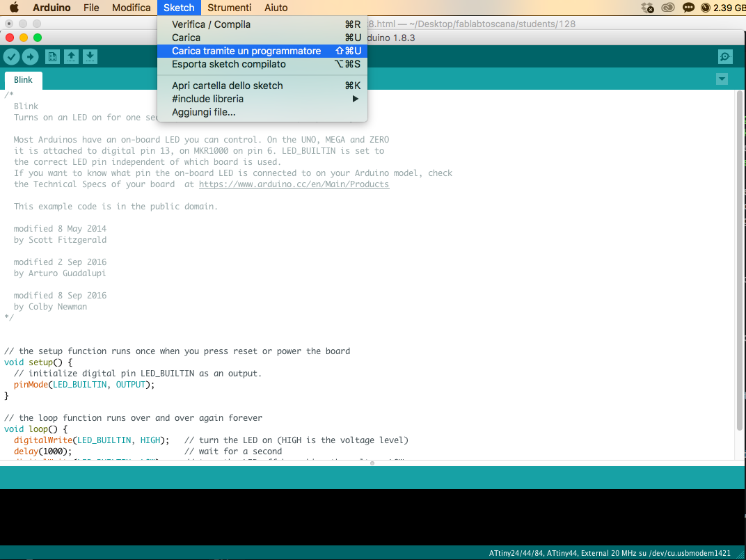
Task: Click the 'modified 8 Sep 2016' comment line
Action: pyautogui.click(x=60, y=296)
